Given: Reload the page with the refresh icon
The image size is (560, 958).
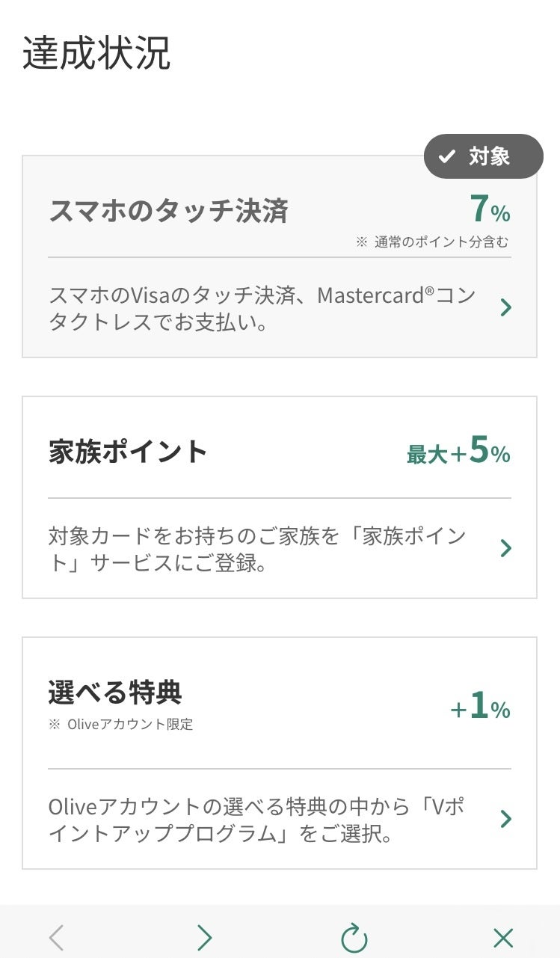Looking at the screenshot, I should tap(354, 937).
